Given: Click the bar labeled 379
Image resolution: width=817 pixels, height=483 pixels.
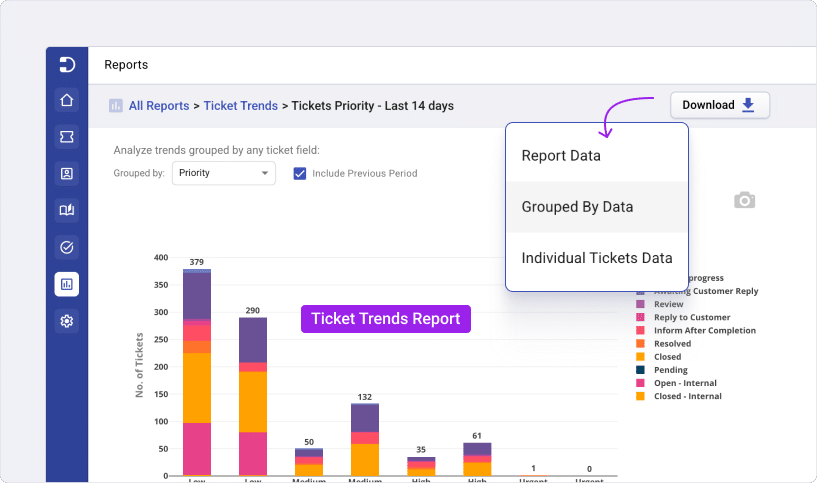Looking at the screenshot, I should point(197,373).
